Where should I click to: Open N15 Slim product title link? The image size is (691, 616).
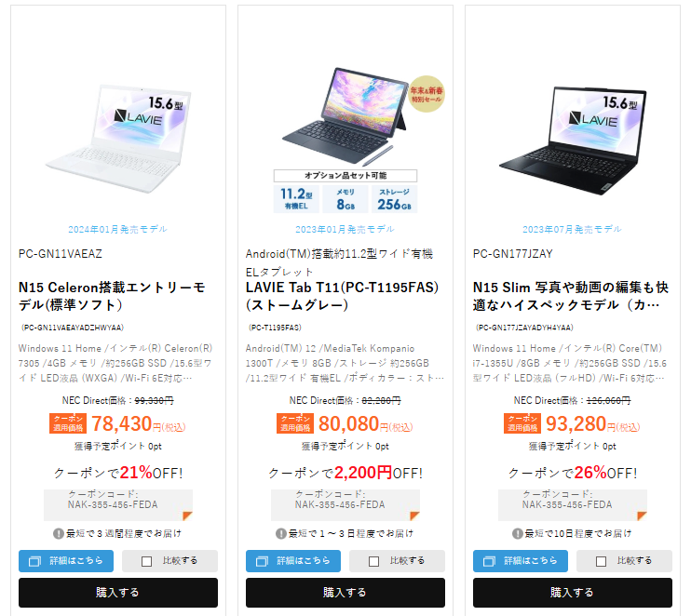tap(571, 296)
